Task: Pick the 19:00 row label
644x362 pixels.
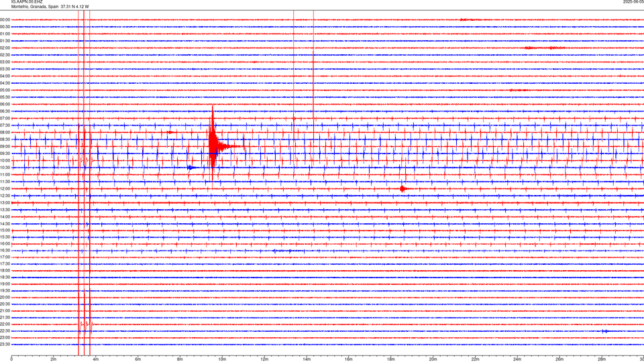Action: (x=5, y=284)
